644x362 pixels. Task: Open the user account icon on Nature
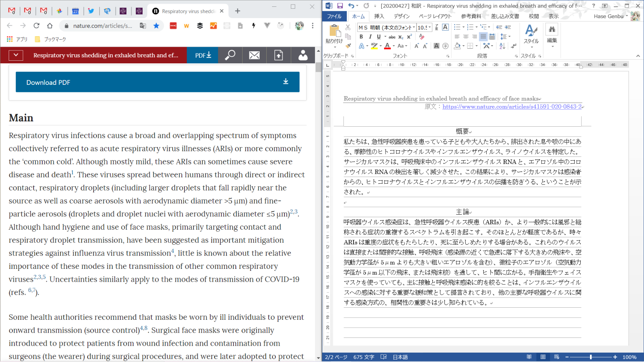pos(303,55)
